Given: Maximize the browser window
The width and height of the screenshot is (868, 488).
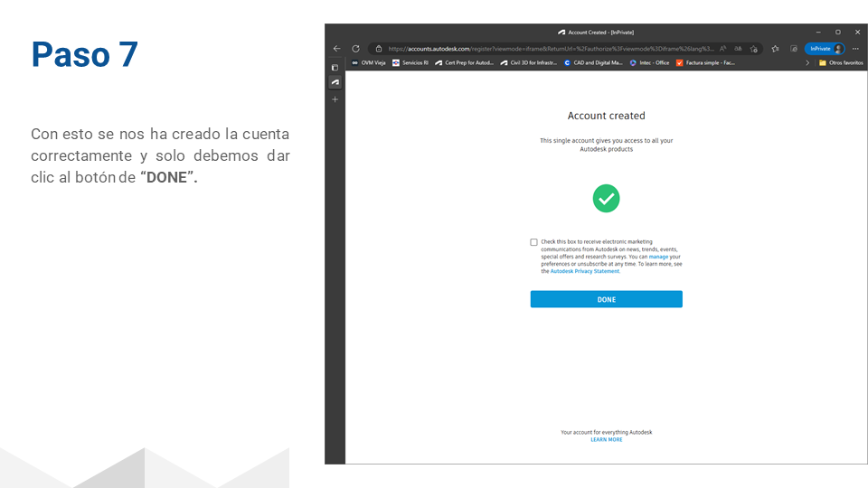Looking at the screenshot, I should click(837, 33).
